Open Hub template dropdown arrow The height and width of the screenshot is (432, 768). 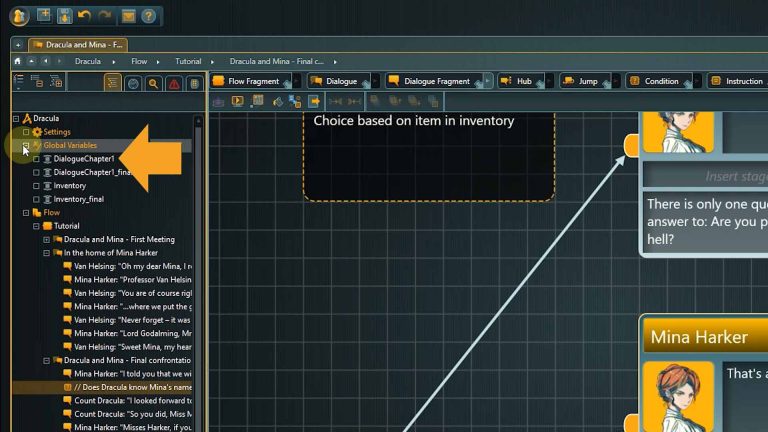550,81
